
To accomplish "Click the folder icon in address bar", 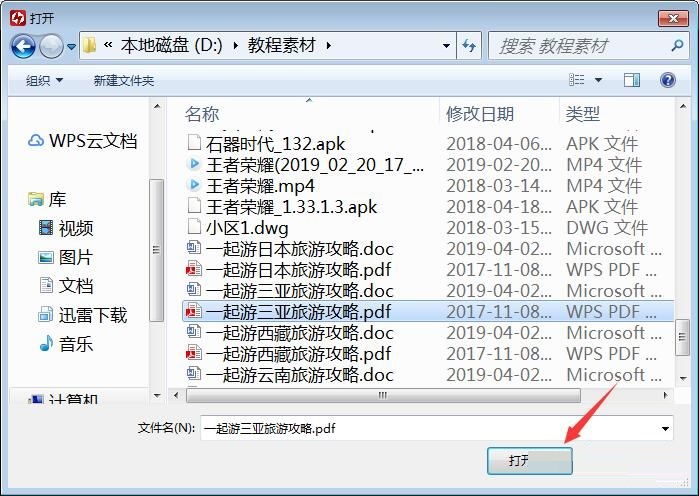I will 89,45.
